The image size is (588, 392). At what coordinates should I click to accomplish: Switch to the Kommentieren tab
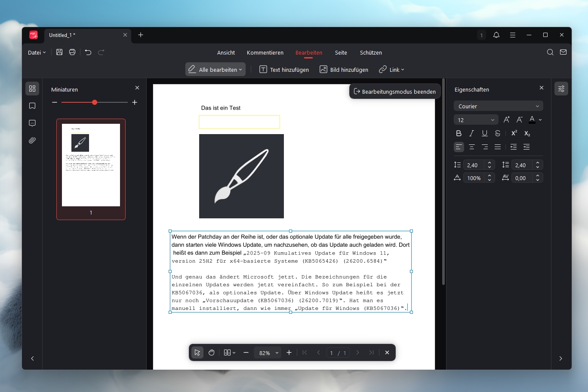(x=265, y=53)
